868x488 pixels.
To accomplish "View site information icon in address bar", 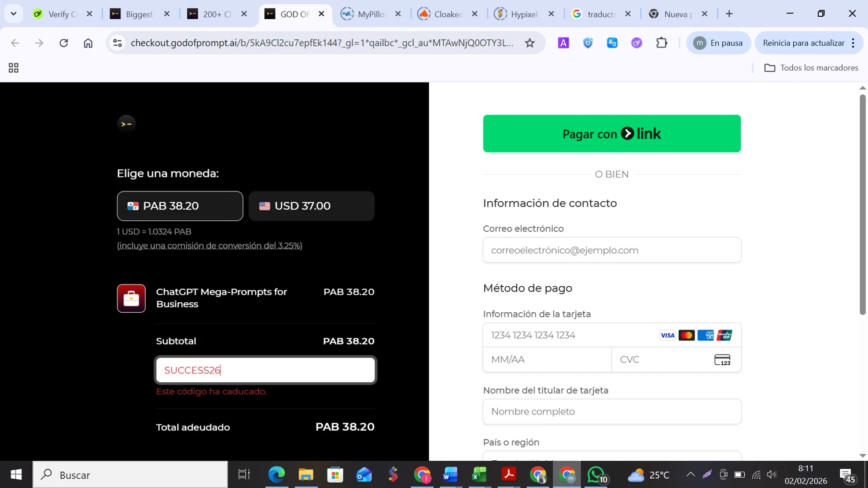I will (117, 43).
